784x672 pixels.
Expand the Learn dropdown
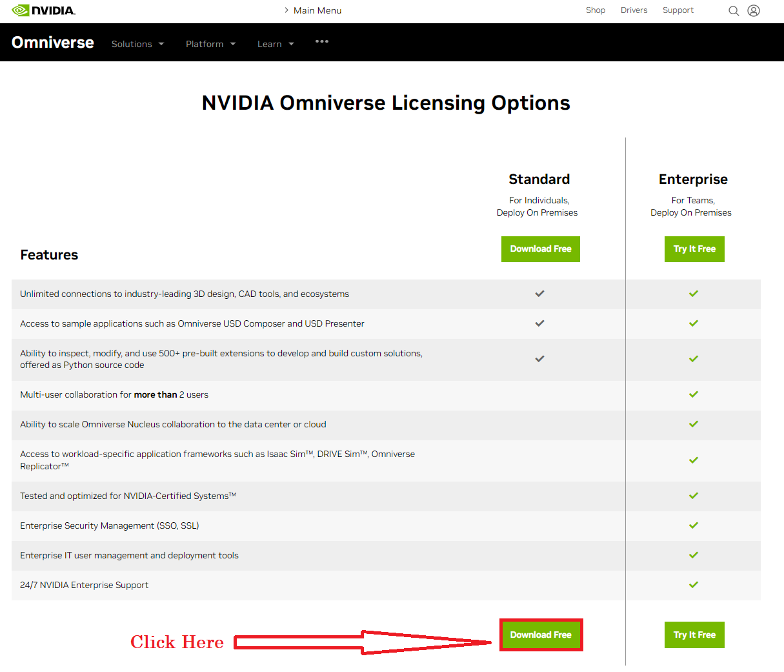click(276, 44)
